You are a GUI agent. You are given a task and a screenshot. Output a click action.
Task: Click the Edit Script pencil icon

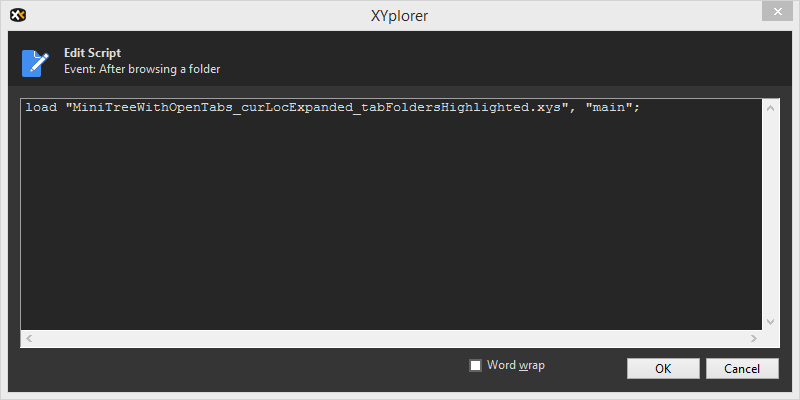35,62
